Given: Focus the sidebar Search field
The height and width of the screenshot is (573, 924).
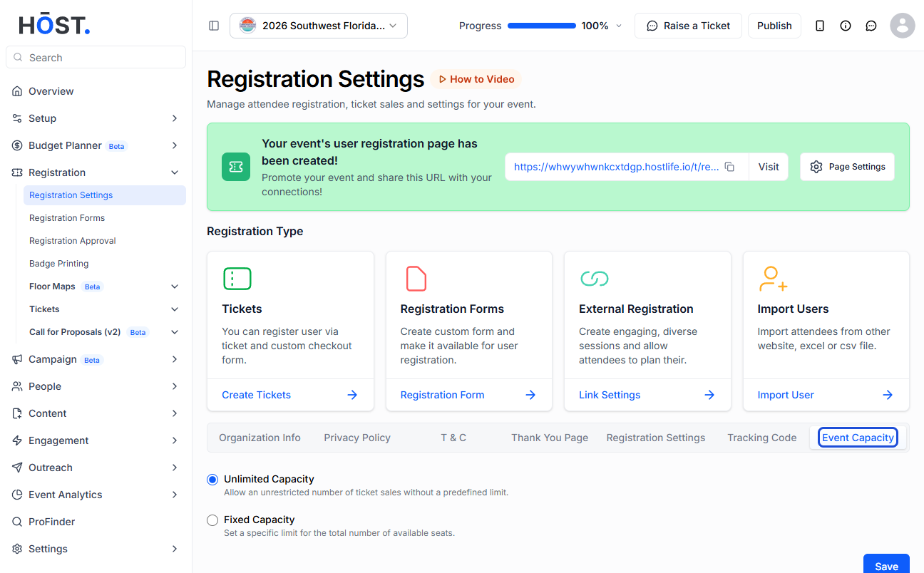Looking at the screenshot, I should pos(96,57).
